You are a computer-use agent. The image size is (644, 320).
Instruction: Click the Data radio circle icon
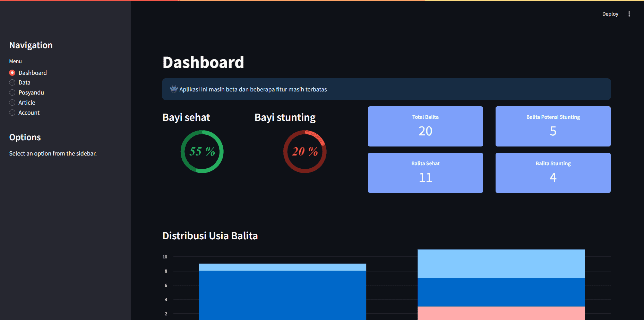click(x=12, y=82)
